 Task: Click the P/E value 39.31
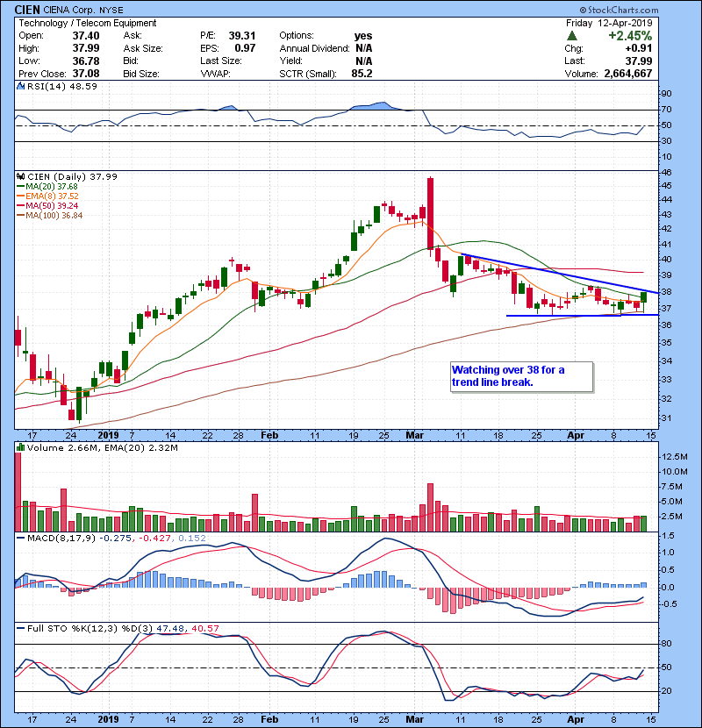tap(242, 35)
